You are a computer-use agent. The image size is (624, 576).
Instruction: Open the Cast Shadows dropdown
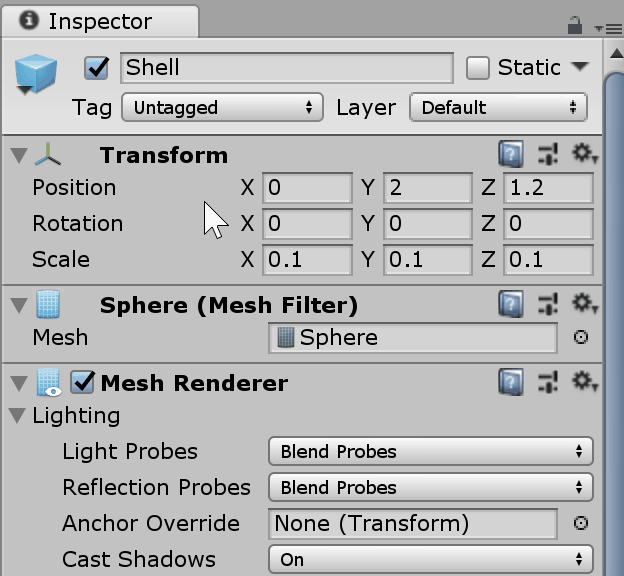coord(430,559)
